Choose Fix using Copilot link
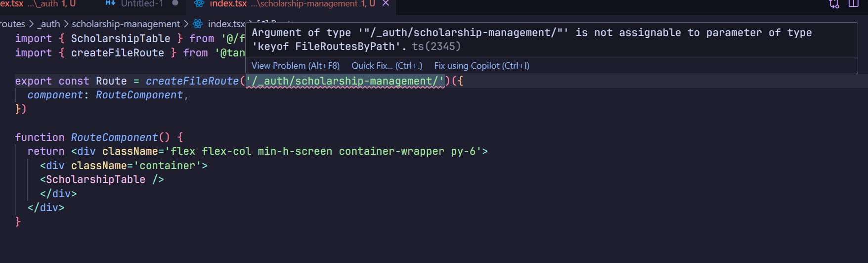 click(x=482, y=66)
